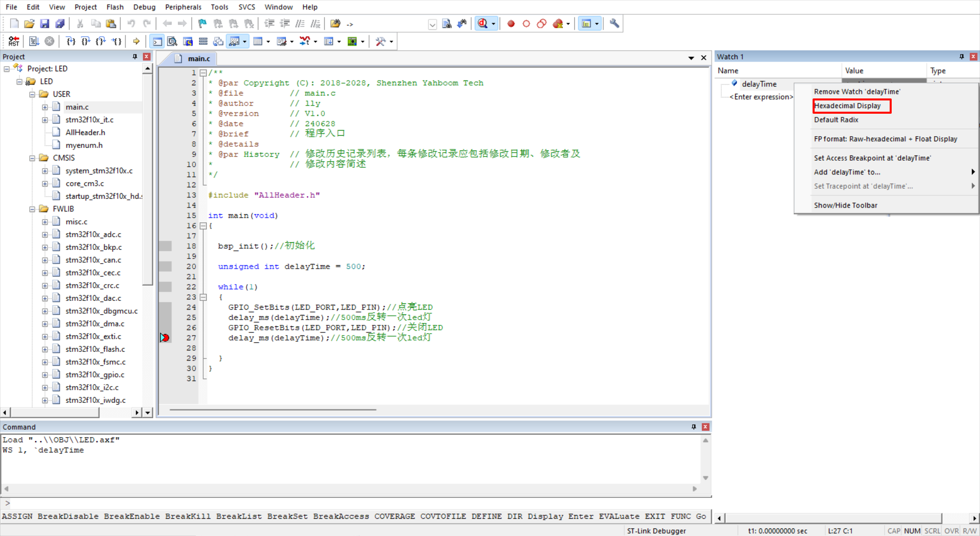Toggle breakpoint marker at line 27

click(x=164, y=338)
